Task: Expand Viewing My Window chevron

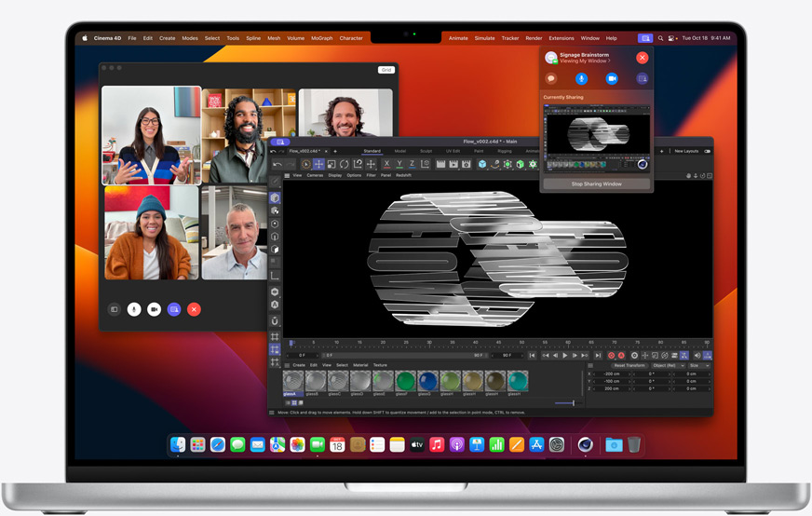Action: coord(609,61)
